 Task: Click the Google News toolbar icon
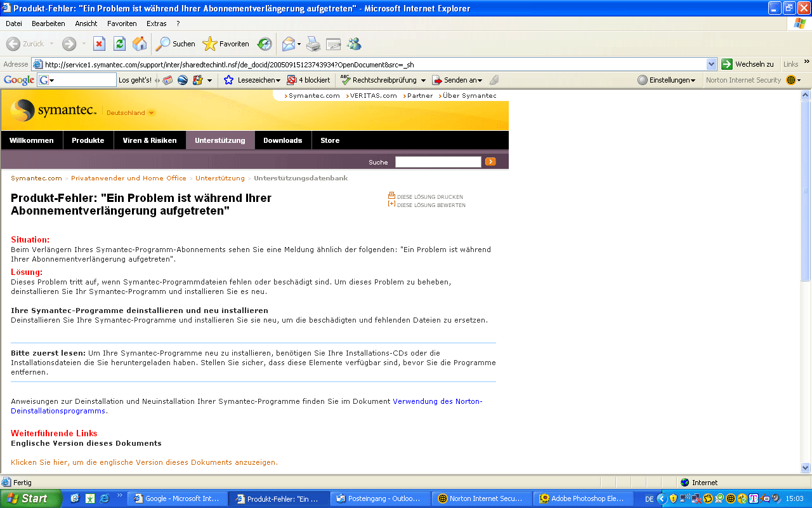(x=168, y=80)
